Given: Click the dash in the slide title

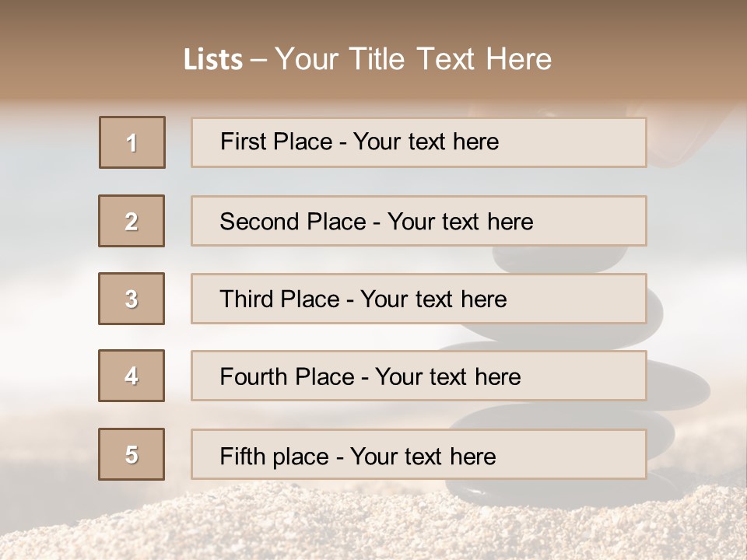Looking at the screenshot, I should tap(259, 60).
